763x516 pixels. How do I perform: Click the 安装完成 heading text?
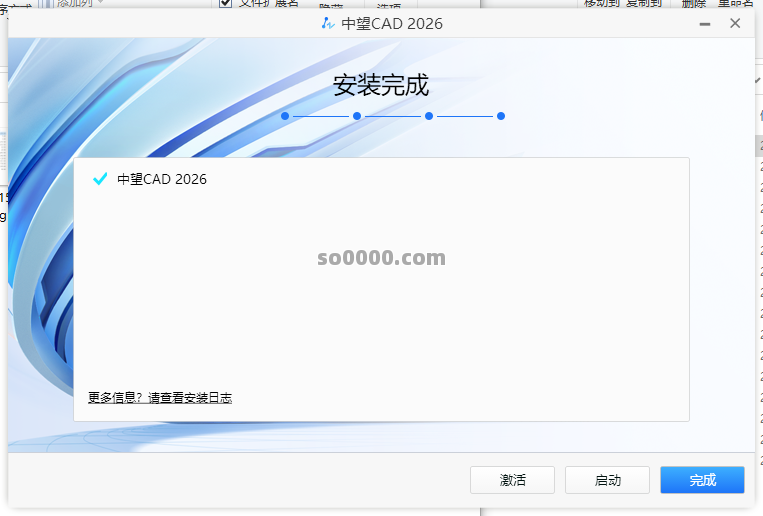381,85
